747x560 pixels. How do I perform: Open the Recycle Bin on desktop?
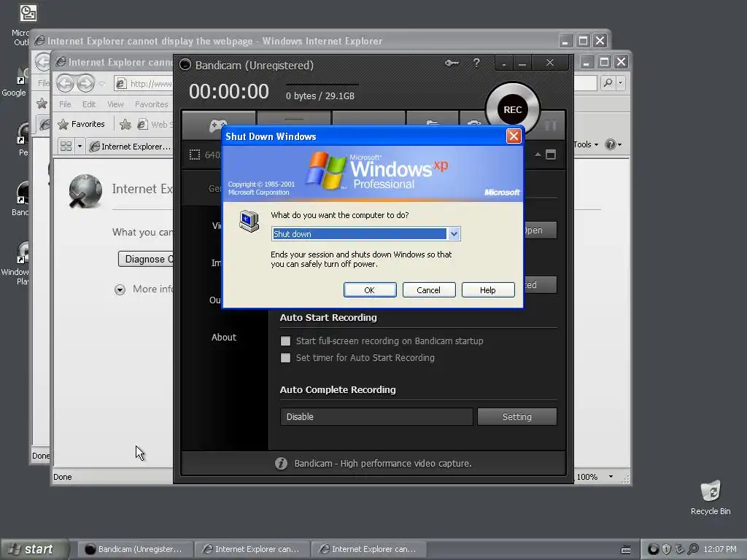(x=711, y=497)
